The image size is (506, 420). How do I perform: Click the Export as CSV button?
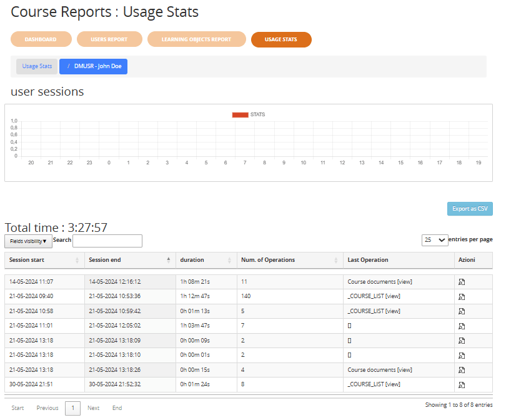point(470,209)
